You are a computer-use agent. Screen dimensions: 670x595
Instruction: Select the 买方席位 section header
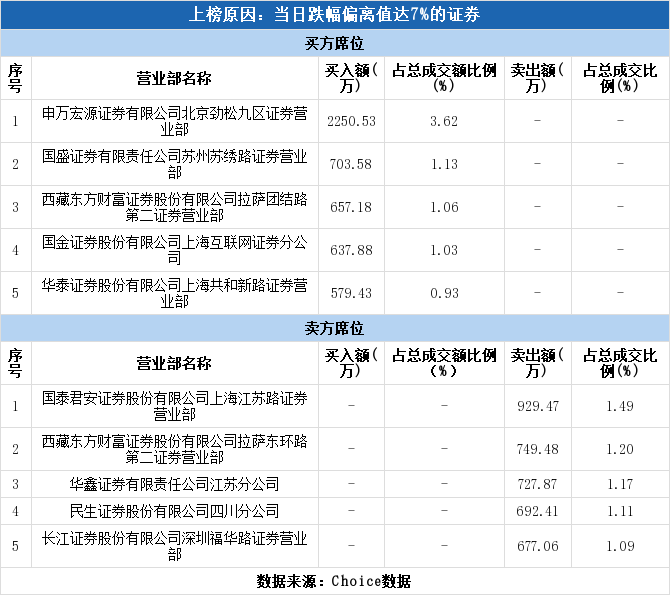click(x=334, y=43)
